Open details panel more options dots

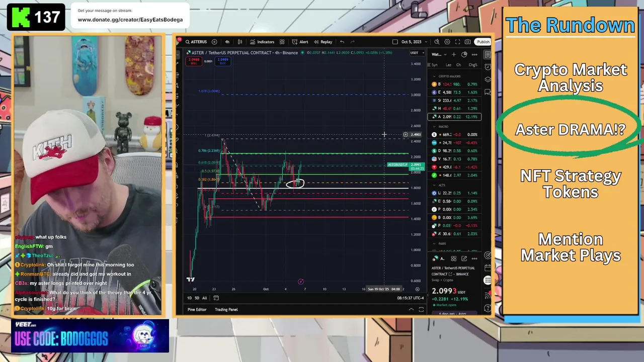(x=474, y=258)
